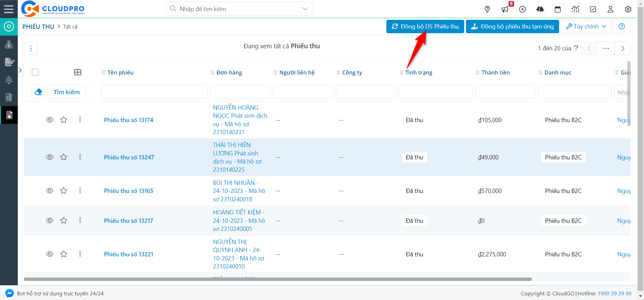
Task: Sort by Thành tiền column
Action: point(493,72)
